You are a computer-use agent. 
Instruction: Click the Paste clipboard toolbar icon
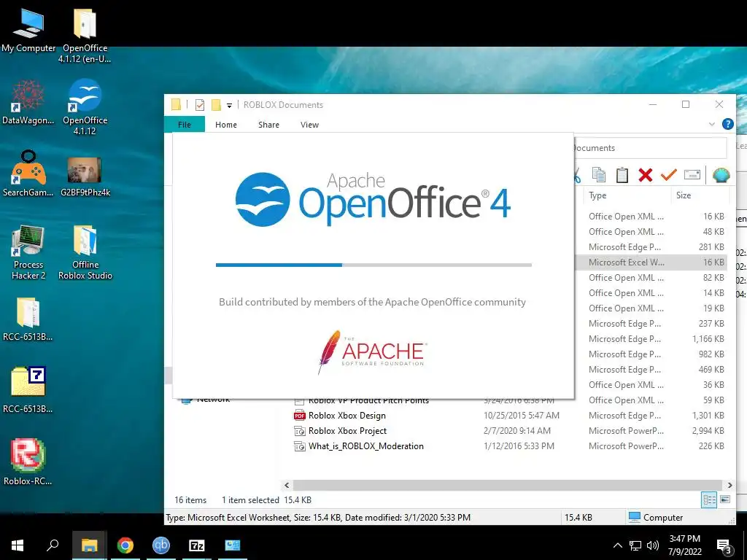click(x=622, y=175)
